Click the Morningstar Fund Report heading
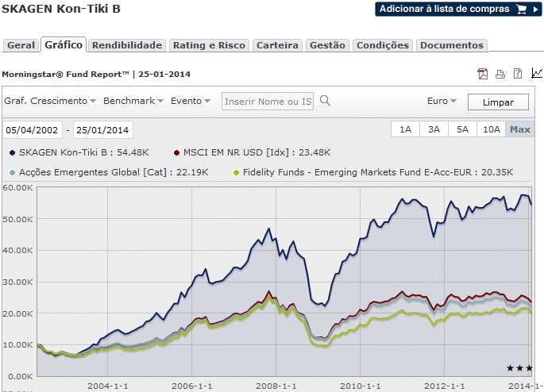 [96, 74]
